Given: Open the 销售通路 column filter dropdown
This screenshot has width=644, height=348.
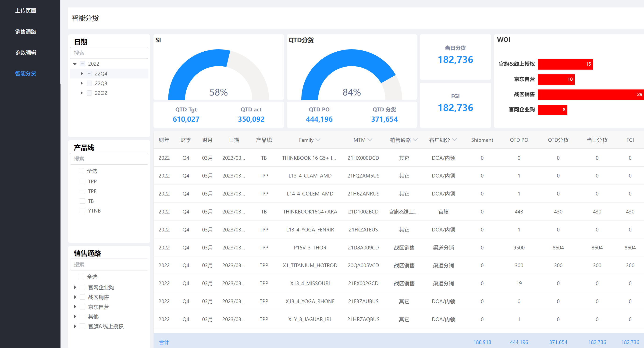Looking at the screenshot, I should [x=415, y=140].
